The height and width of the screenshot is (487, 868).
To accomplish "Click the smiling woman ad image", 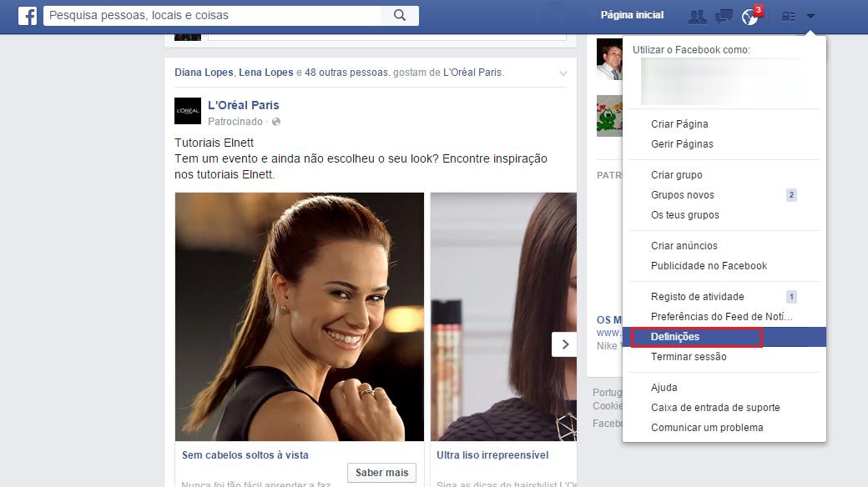I will (299, 317).
